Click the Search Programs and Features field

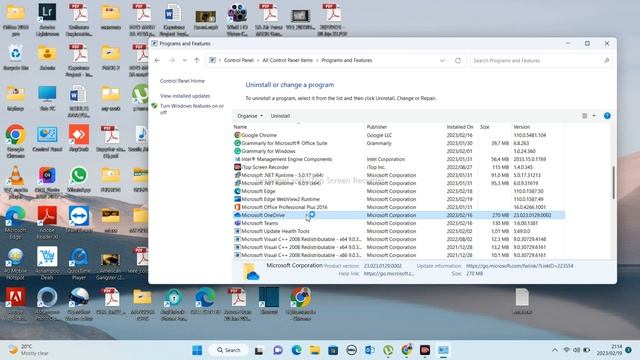[x=541, y=60]
